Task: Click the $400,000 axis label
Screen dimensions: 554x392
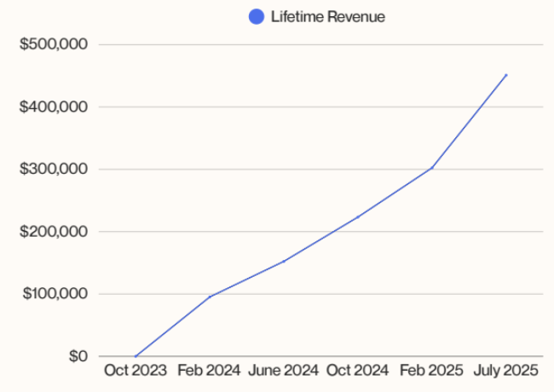Action: [x=54, y=107]
